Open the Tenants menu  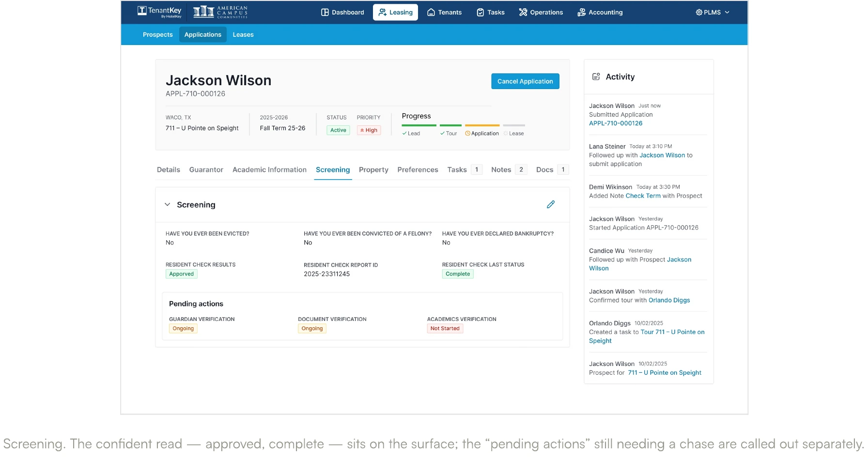[444, 12]
